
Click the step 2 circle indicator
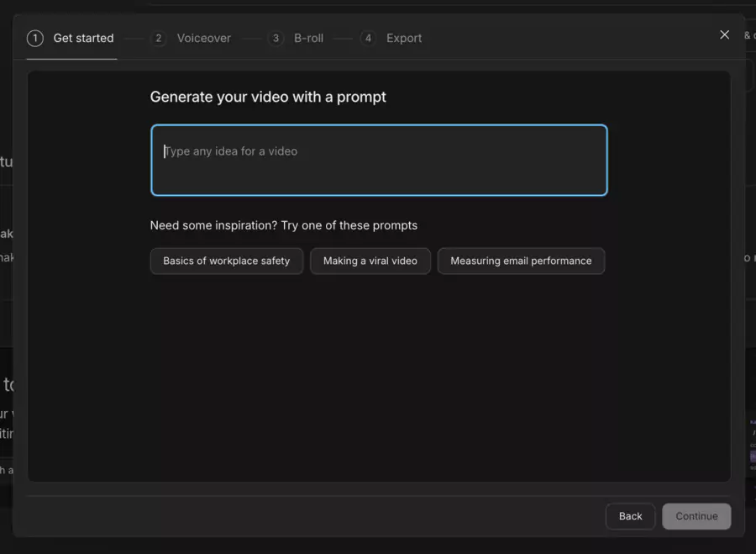click(159, 38)
